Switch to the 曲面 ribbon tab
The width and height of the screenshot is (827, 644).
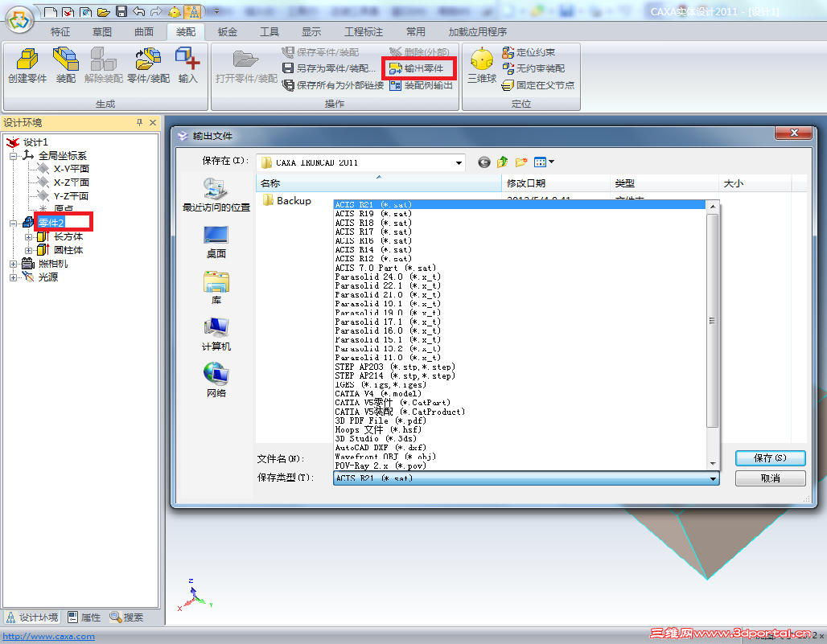pyautogui.click(x=144, y=32)
